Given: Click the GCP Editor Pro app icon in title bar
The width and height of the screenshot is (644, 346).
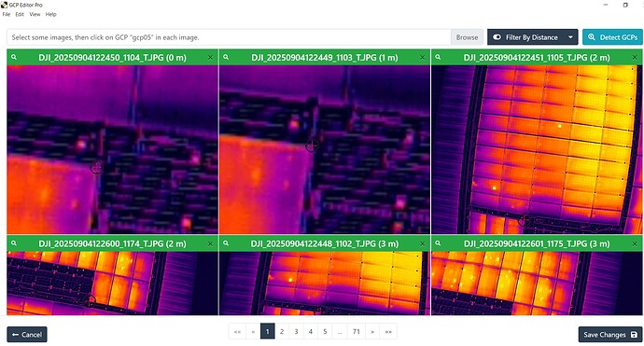Looking at the screenshot, I should 4,5.
